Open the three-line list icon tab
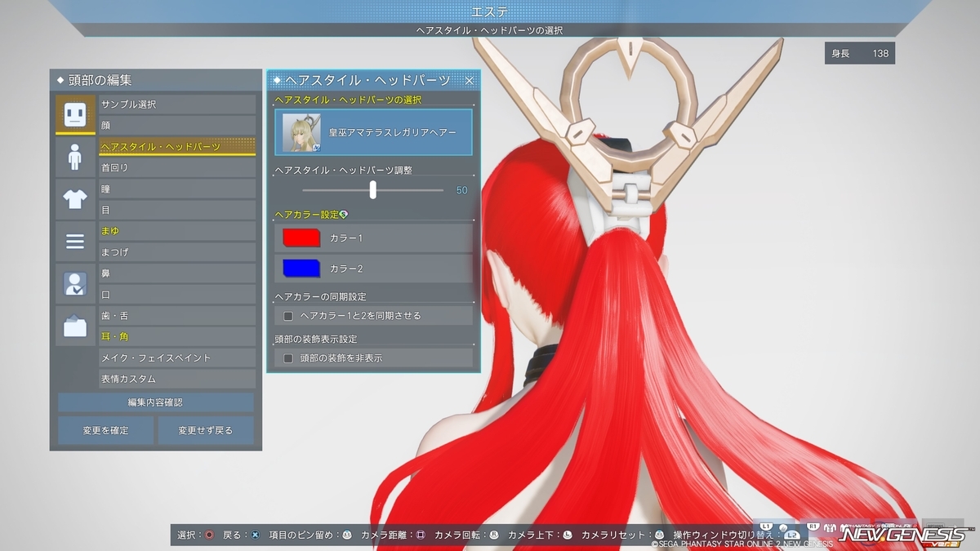This screenshot has height=551, width=980. pos(75,242)
